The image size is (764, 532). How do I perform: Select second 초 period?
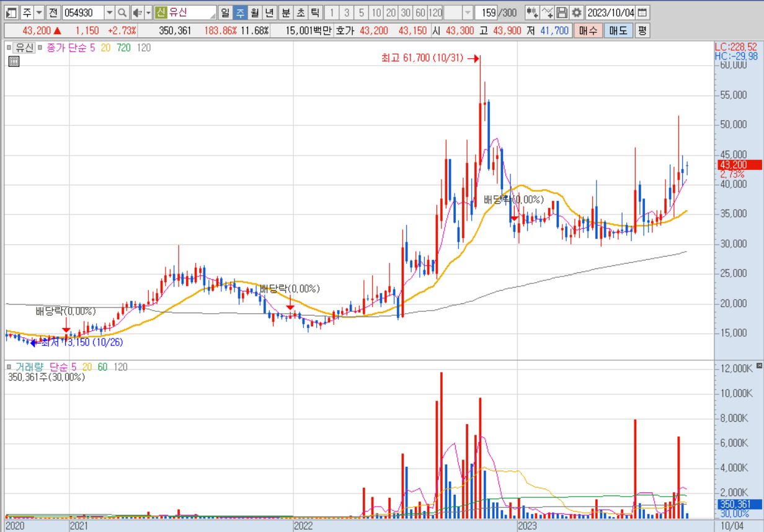click(x=301, y=12)
